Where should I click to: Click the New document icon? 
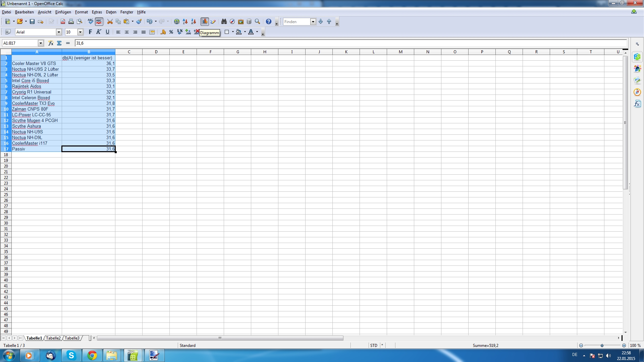tap(7, 21)
